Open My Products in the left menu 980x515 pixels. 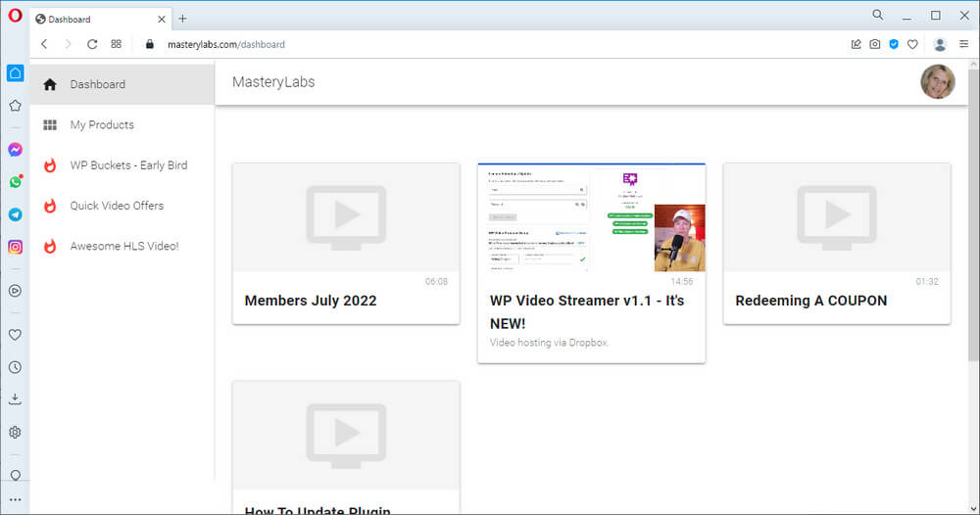(x=122, y=125)
